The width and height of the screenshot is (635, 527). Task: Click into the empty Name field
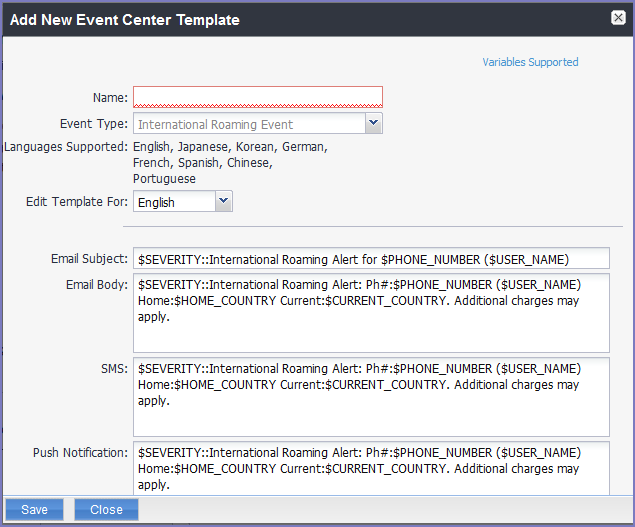[257, 97]
